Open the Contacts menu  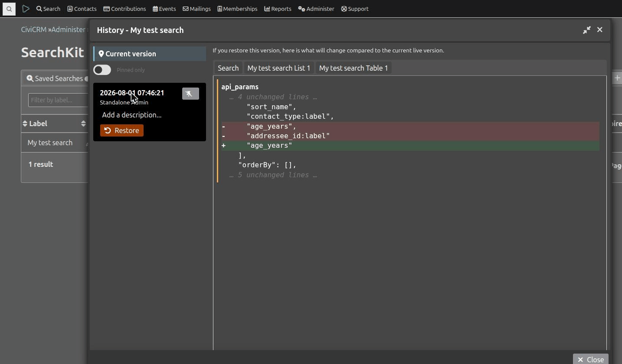[x=82, y=9]
